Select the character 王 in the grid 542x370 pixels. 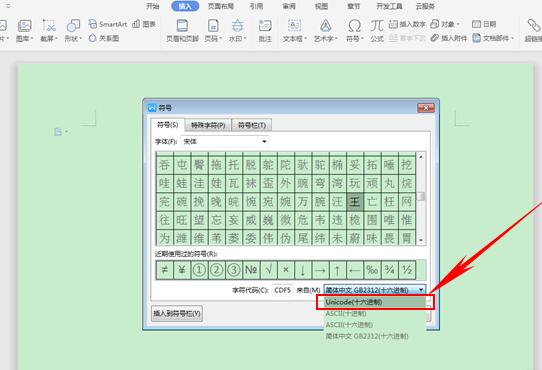pyautogui.click(x=355, y=202)
